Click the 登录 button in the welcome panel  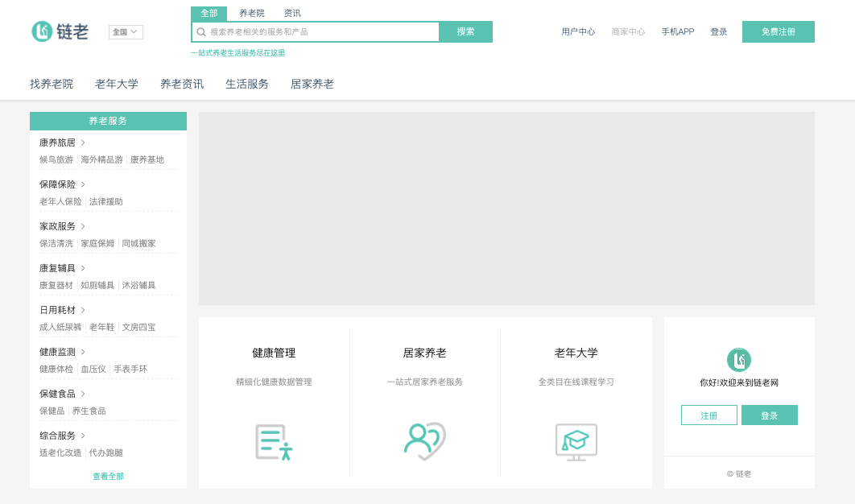[x=769, y=415]
